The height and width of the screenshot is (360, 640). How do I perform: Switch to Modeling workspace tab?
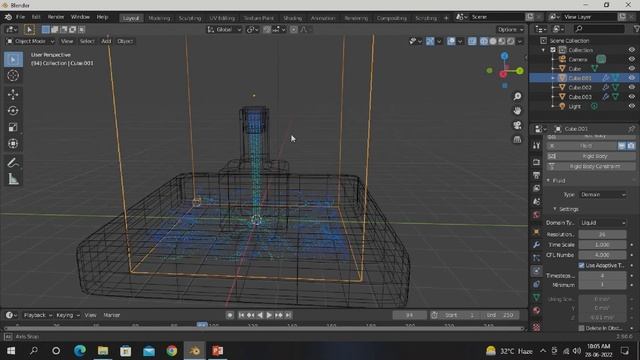(159, 18)
